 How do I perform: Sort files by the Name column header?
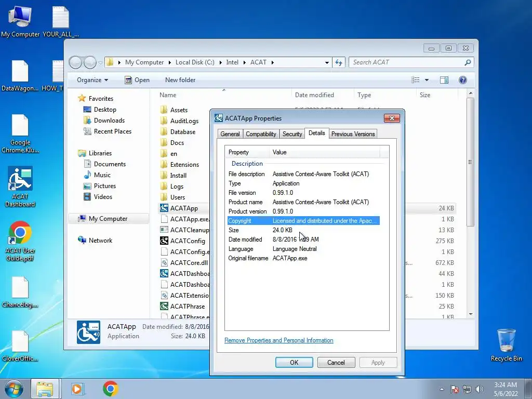[x=224, y=95]
